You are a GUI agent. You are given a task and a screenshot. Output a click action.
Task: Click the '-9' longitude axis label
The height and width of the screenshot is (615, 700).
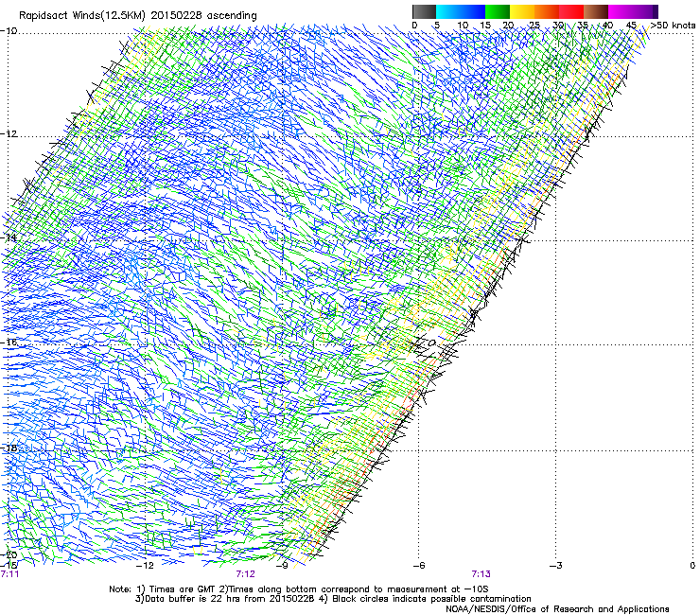click(282, 566)
